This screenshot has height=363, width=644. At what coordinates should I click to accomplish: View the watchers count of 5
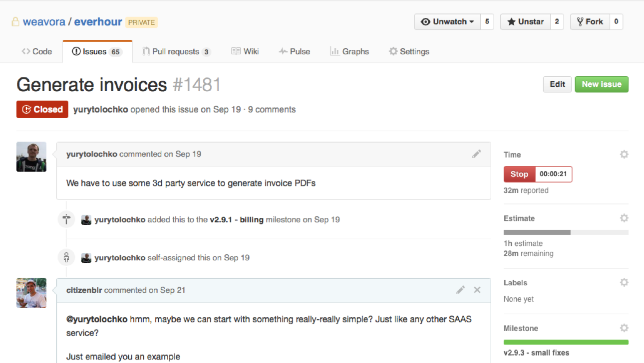coord(487,21)
